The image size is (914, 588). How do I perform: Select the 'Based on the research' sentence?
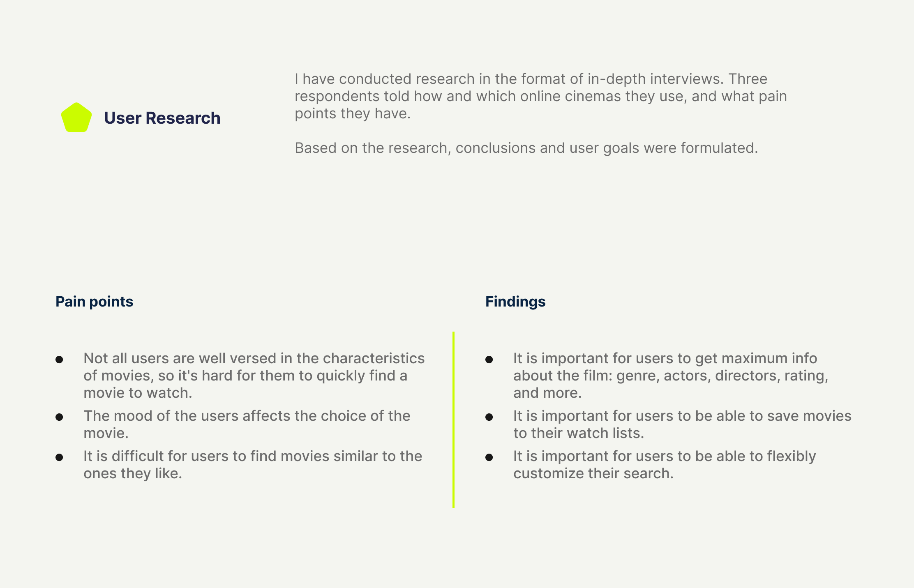click(x=526, y=148)
